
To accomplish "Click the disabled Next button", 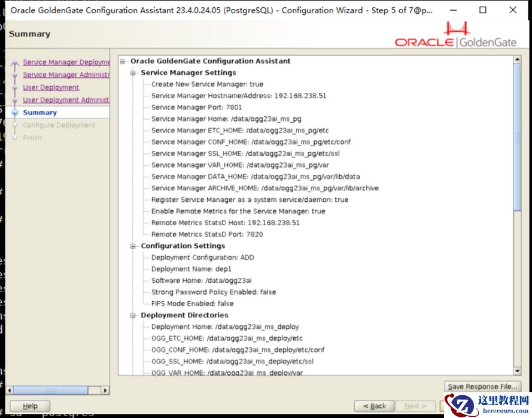I will tap(415, 406).
